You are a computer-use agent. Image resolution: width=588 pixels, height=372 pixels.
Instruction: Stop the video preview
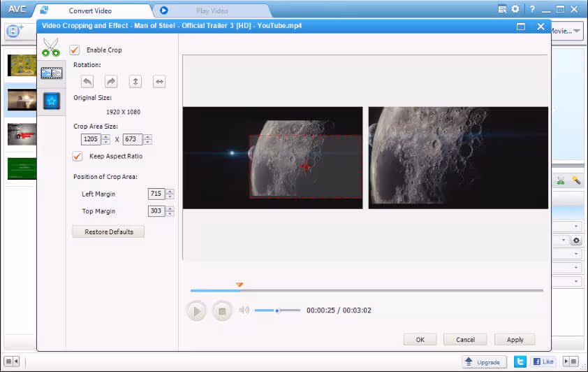tap(222, 310)
